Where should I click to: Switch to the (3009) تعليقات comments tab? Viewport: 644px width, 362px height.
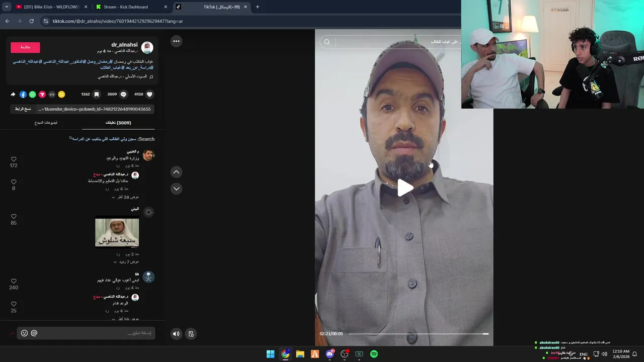point(118,123)
